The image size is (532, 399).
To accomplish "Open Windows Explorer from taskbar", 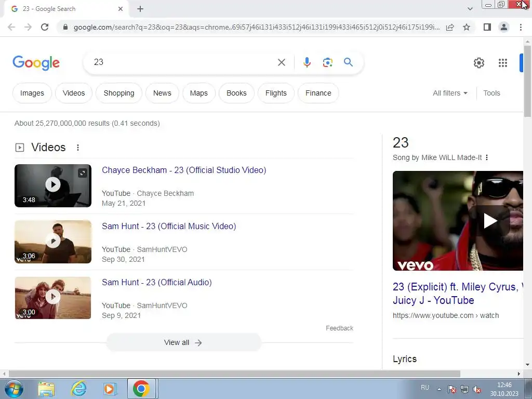I will 46,389.
